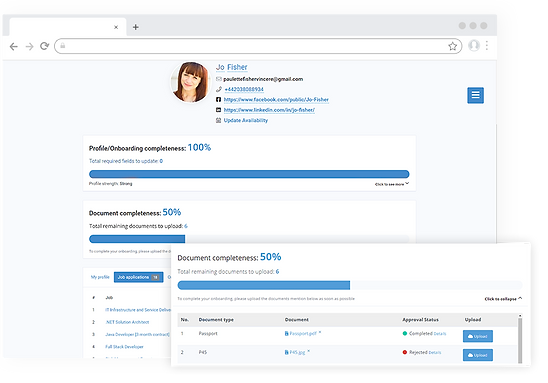
Task: Open the browser profile avatar icon
Action: [x=474, y=45]
